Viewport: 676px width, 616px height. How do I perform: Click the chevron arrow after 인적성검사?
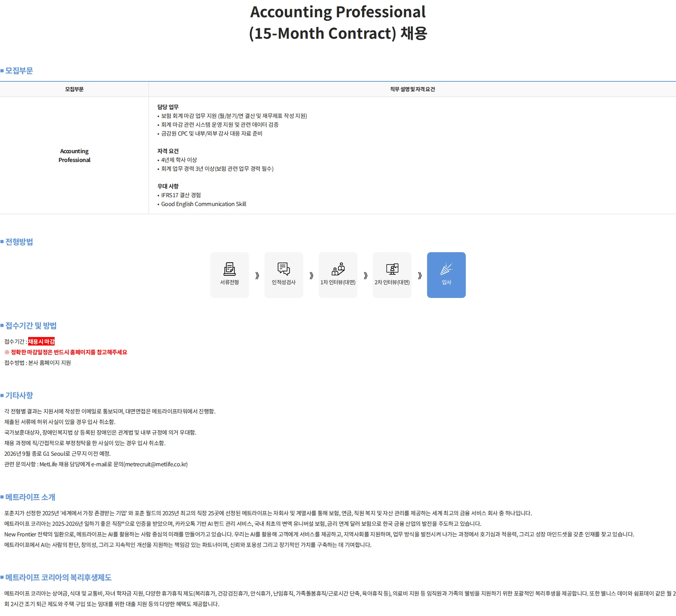tap(311, 275)
